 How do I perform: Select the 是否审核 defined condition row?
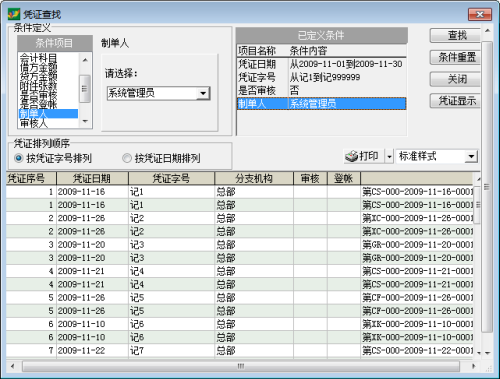[x=321, y=90]
